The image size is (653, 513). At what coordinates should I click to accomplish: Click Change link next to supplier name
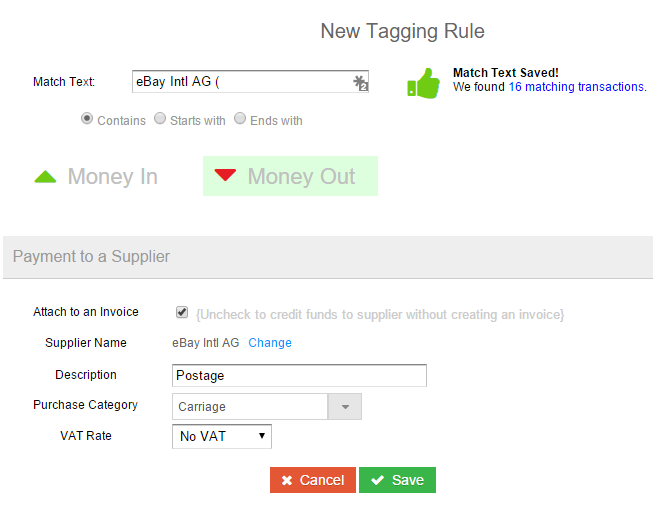[x=270, y=343]
